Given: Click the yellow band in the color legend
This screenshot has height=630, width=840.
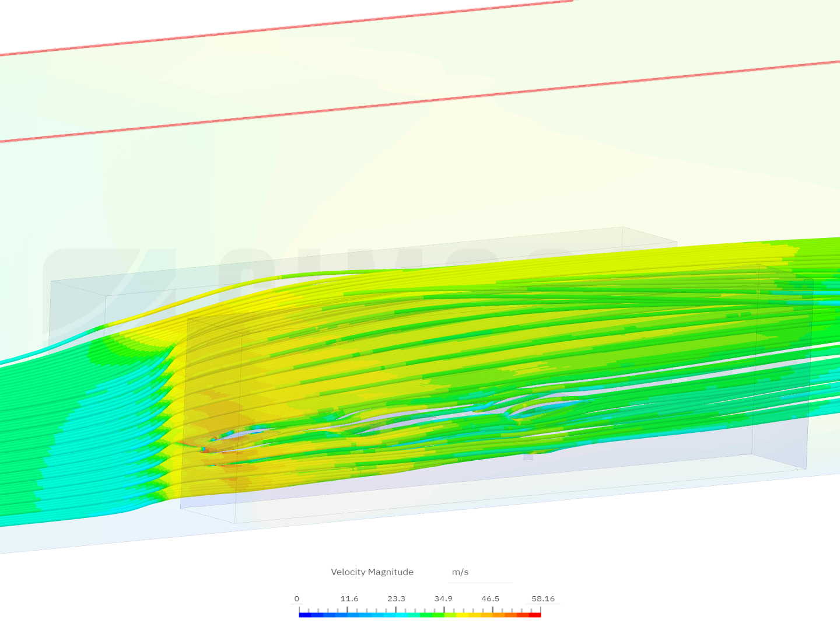Looking at the screenshot, I should [461, 614].
